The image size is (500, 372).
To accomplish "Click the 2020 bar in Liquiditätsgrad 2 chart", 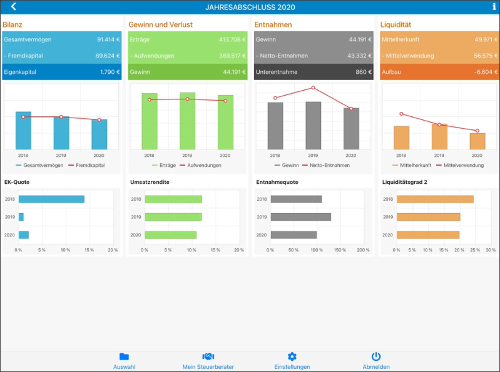I will click(428, 235).
